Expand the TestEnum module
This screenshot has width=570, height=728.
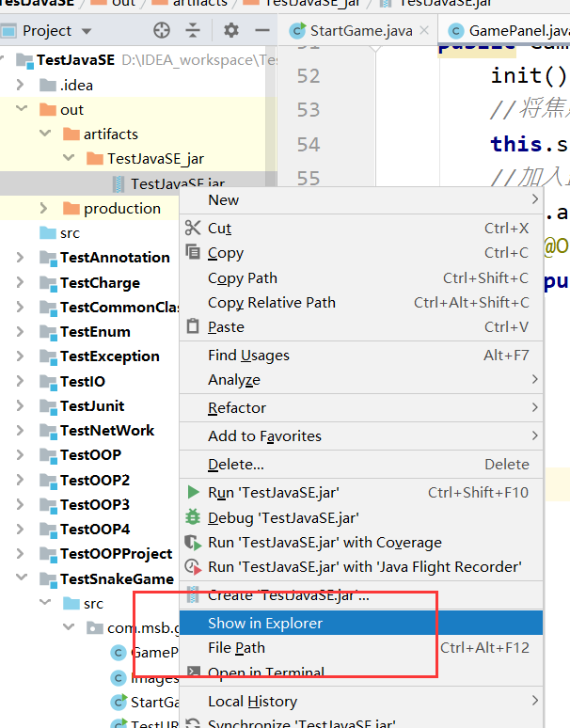coord(20,331)
